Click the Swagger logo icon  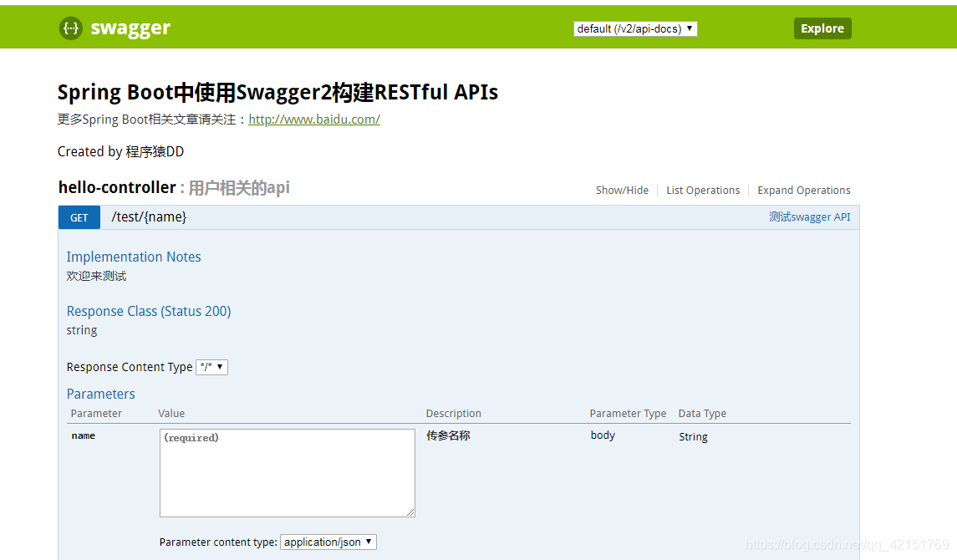(71, 28)
